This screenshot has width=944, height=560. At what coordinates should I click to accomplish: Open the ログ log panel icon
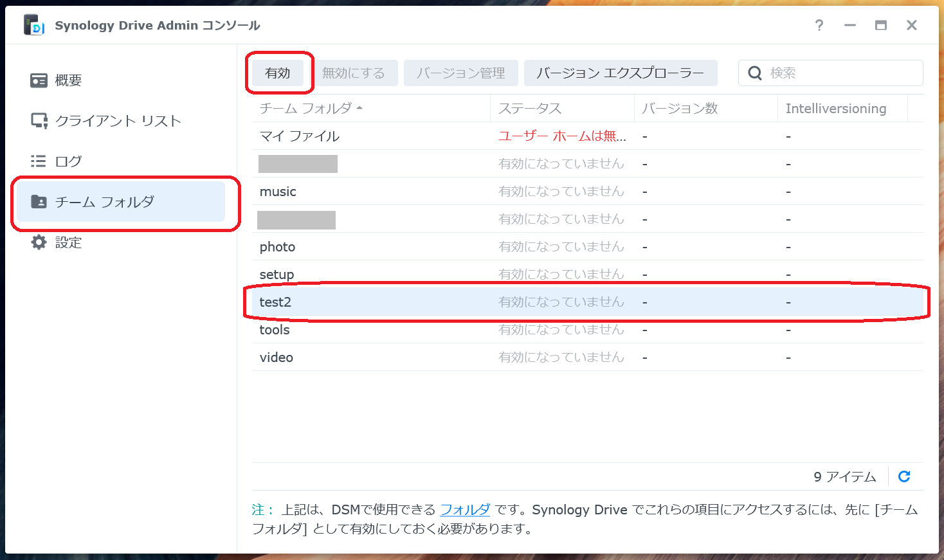point(38,161)
